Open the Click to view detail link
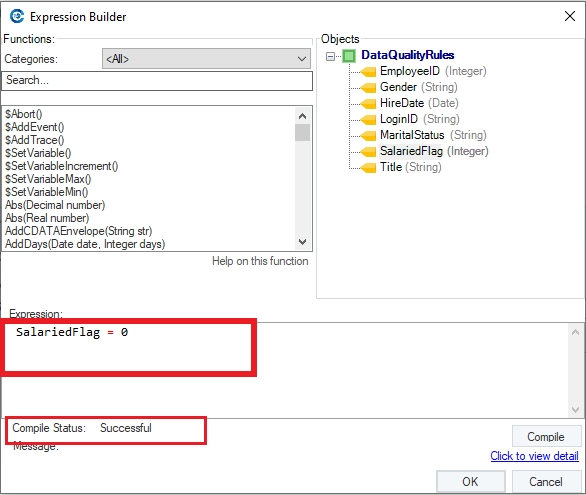 (x=534, y=456)
